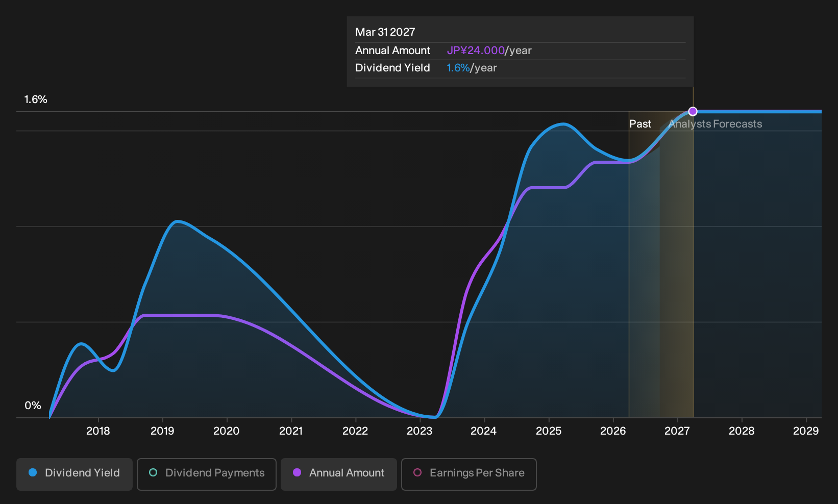Click the 2025 label on the x-axis
This screenshot has height=504, width=838.
pyautogui.click(x=549, y=431)
